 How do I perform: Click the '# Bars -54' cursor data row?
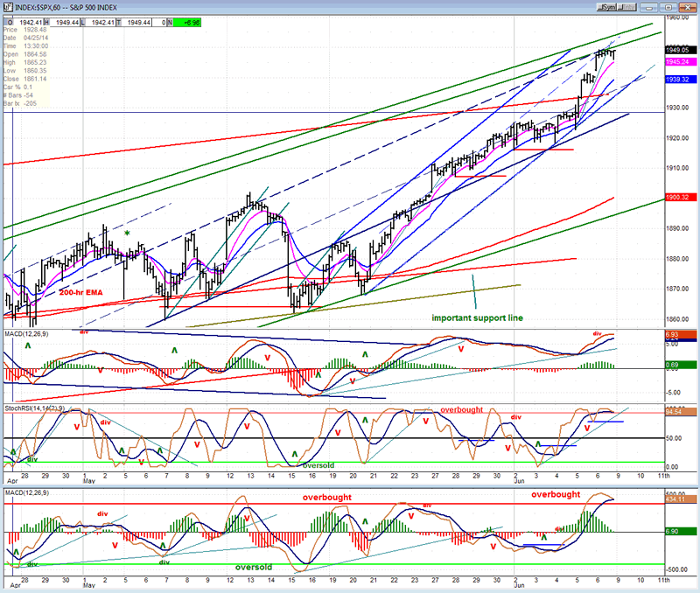tap(18, 95)
